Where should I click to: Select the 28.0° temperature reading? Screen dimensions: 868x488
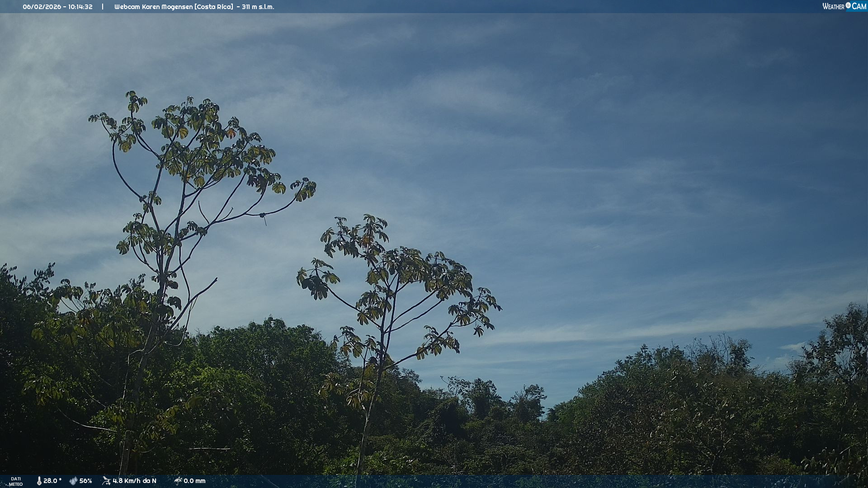click(52, 481)
